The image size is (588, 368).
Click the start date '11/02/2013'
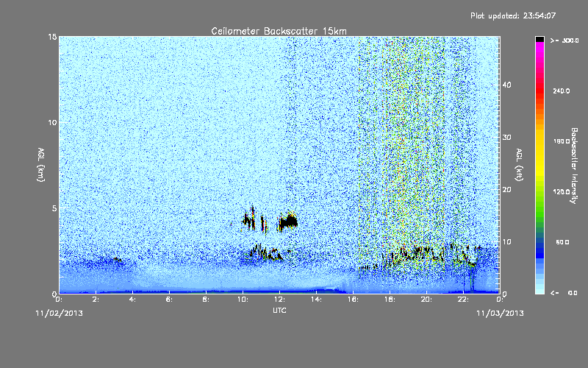(x=60, y=314)
